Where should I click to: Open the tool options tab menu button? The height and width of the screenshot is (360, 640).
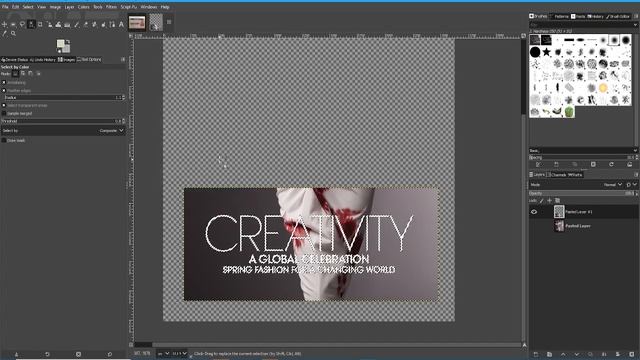pyautogui.click(x=123, y=60)
